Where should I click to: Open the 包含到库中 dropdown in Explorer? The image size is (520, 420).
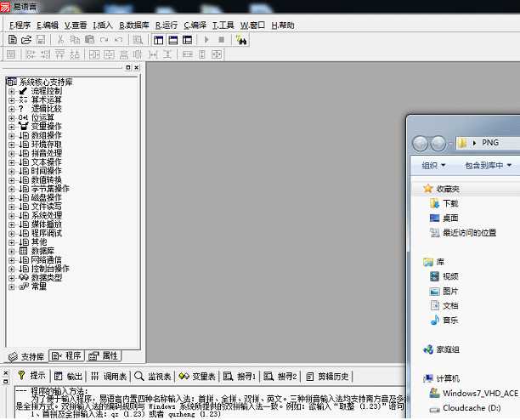click(x=489, y=165)
